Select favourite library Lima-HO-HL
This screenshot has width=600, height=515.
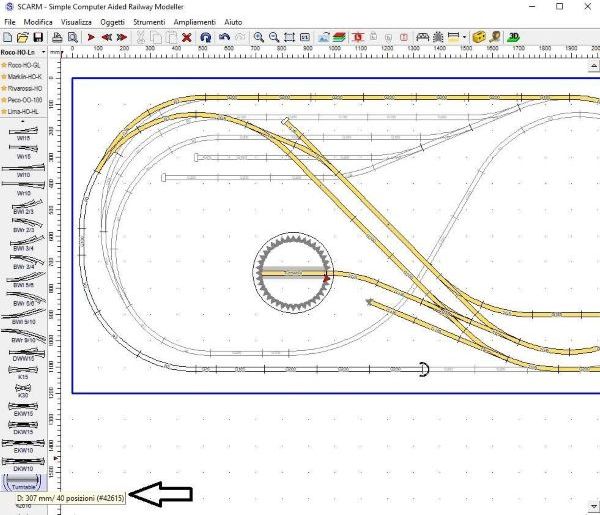pos(21,112)
